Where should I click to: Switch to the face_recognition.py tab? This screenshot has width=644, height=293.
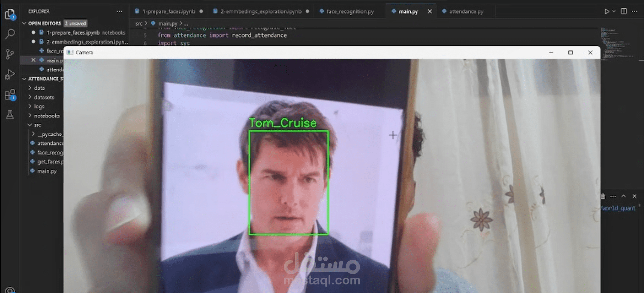[x=350, y=11]
